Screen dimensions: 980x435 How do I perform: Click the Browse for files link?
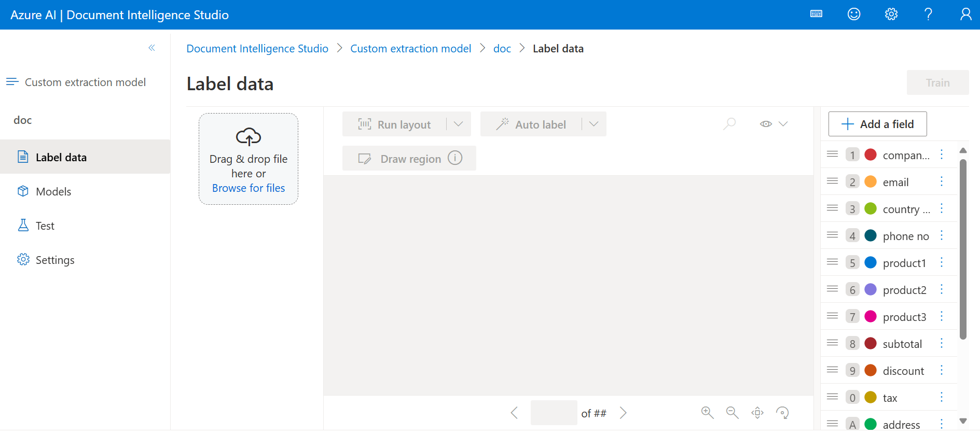coord(249,188)
